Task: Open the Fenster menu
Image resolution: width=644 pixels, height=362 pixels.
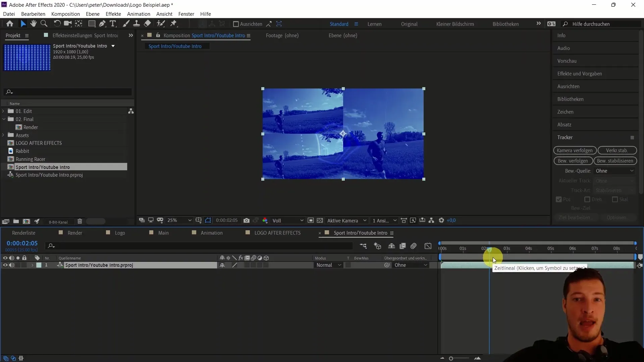Action: [186, 14]
